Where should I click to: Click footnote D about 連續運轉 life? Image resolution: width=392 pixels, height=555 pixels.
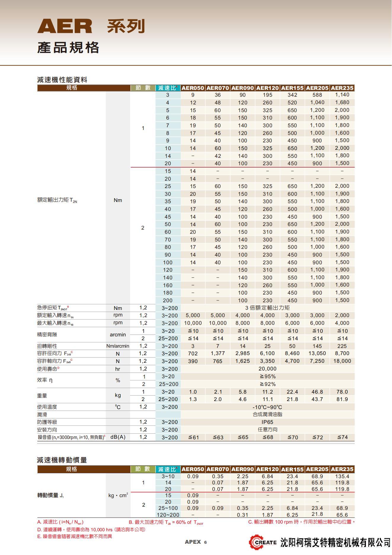[91, 529]
